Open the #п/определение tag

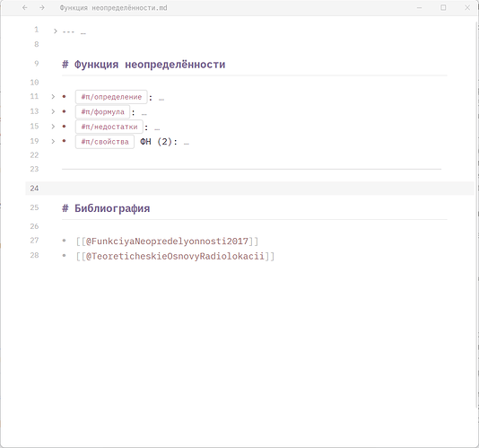click(111, 97)
